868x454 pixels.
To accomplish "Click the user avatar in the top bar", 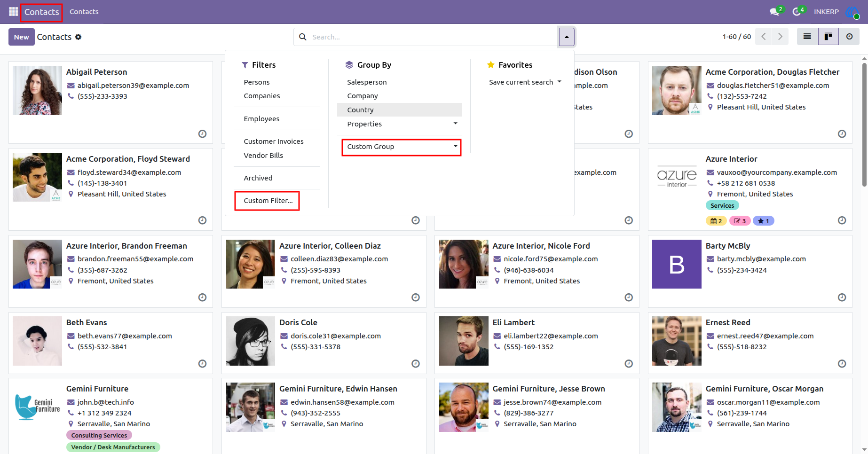I will coord(853,12).
